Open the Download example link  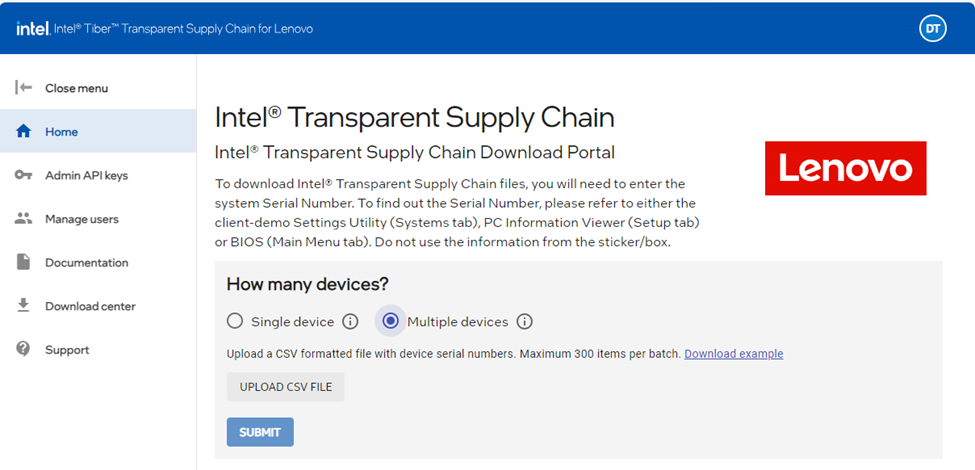(734, 354)
